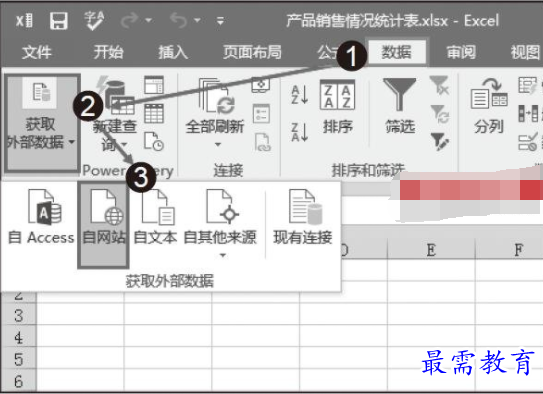Click the 现有连接 button
The image size is (543, 394).
point(303,217)
